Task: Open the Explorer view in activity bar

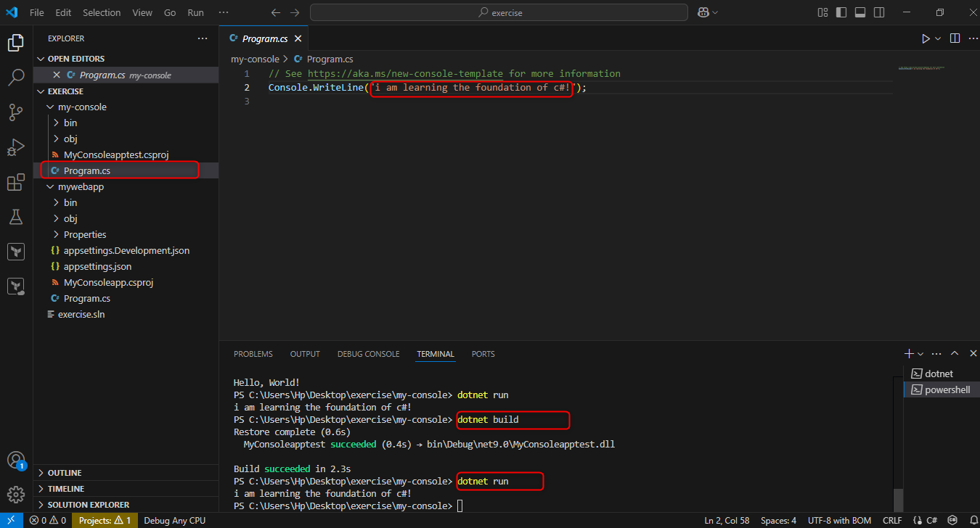Action: point(15,43)
